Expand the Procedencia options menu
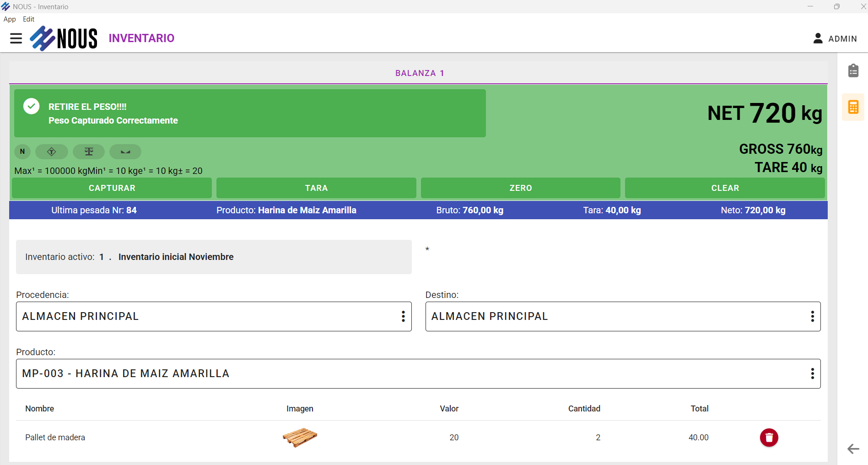This screenshot has width=868, height=465. 403,316
